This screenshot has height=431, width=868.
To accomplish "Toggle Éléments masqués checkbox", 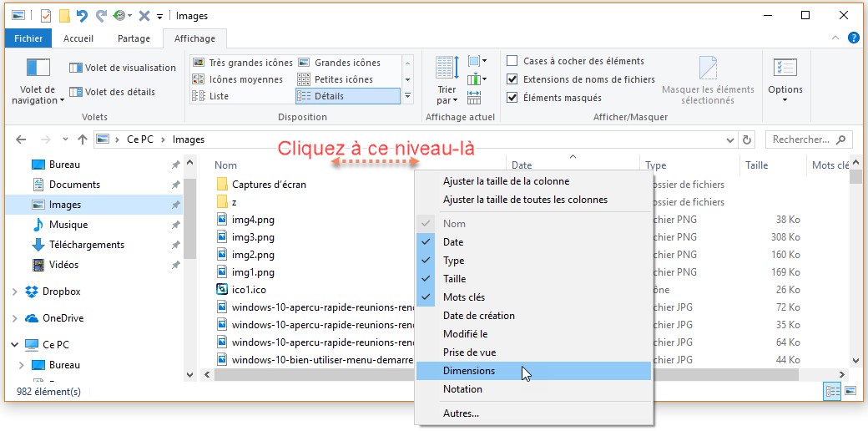I will (x=512, y=98).
